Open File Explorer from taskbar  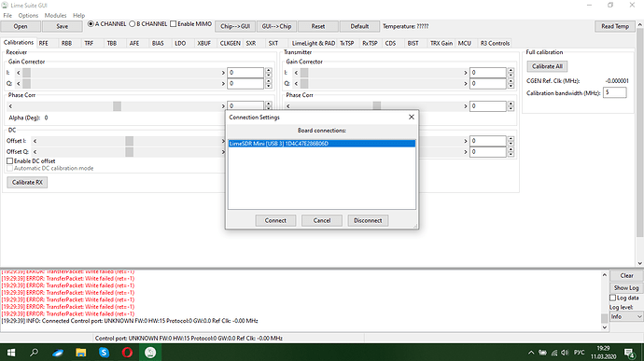click(81, 353)
